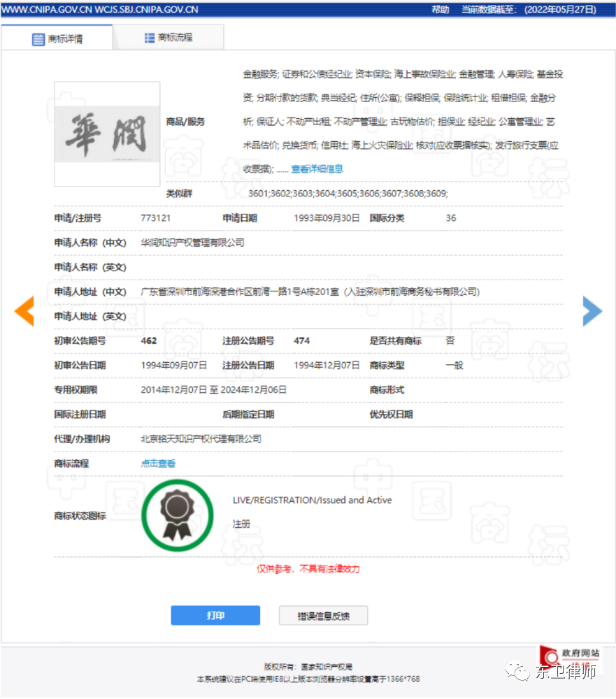Select trademark type value 一般
This screenshot has width=616, height=699.
click(x=454, y=365)
